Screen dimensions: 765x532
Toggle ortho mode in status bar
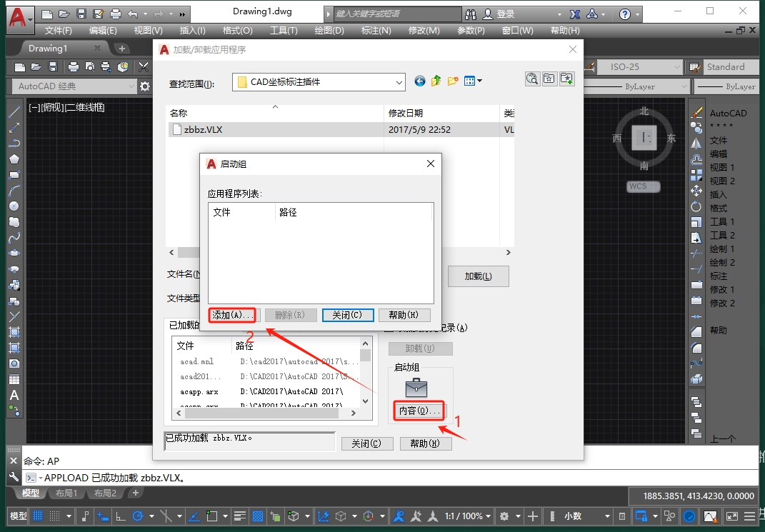pyautogui.click(x=121, y=516)
